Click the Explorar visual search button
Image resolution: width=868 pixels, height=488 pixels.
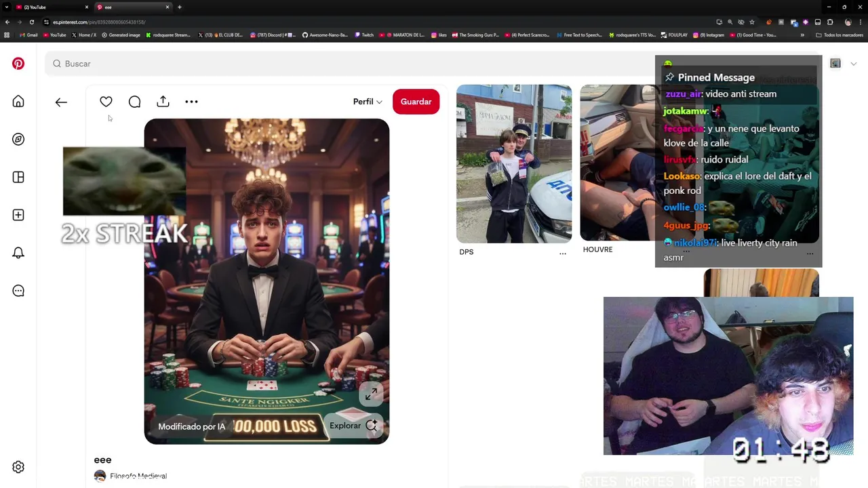point(353,426)
